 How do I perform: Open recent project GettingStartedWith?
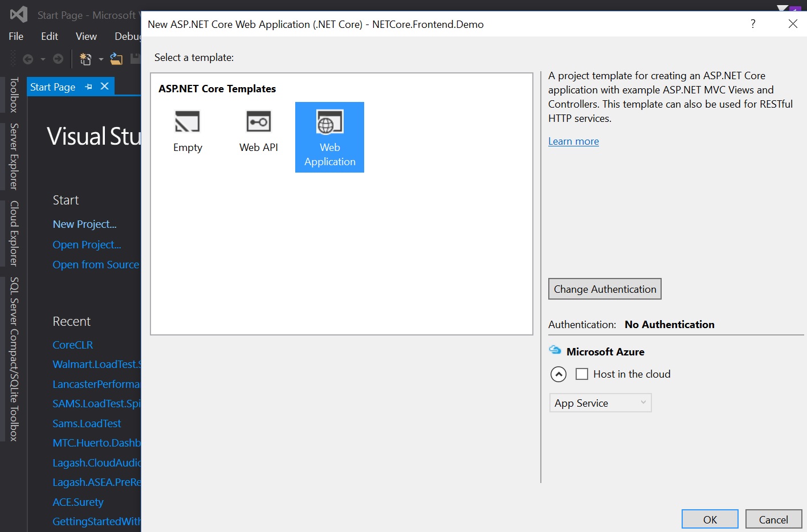[96, 521]
